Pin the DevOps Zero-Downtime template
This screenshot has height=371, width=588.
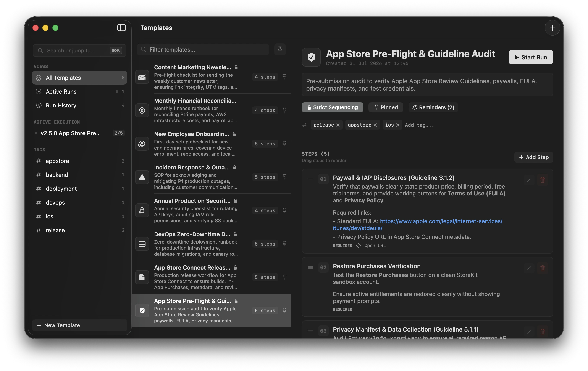pyautogui.click(x=284, y=244)
